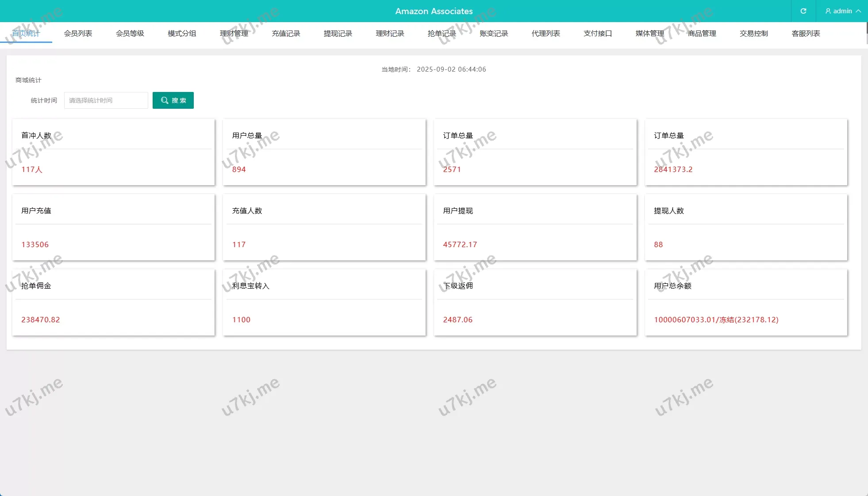The image size is (868, 496).
Task: Open the 商品管理 tab
Action: [x=702, y=34]
